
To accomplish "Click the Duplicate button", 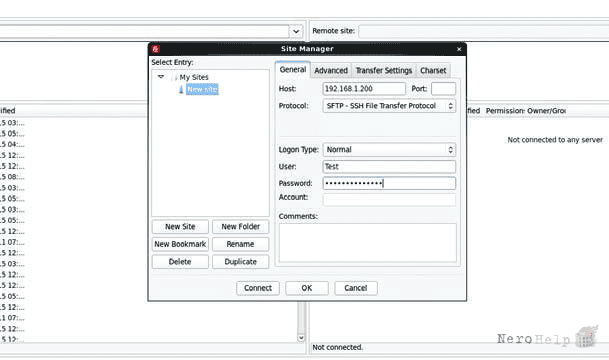I will tap(240, 262).
